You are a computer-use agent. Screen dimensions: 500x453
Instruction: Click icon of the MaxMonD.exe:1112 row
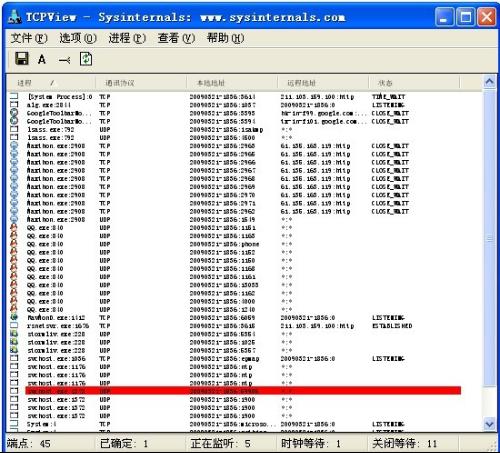(14, 318)
